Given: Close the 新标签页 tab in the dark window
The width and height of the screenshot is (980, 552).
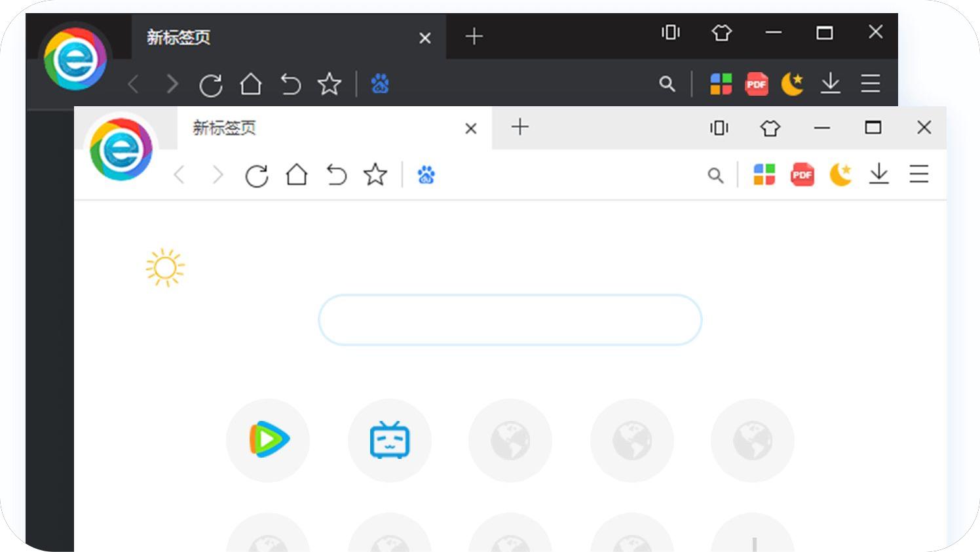Looking at the screenshot, I should 425,38.
